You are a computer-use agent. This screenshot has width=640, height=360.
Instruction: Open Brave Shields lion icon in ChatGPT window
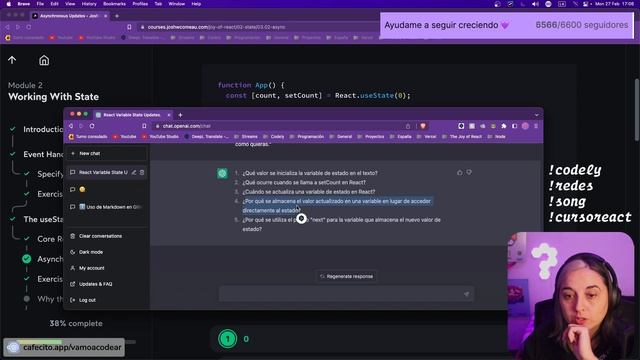(423, 126)
